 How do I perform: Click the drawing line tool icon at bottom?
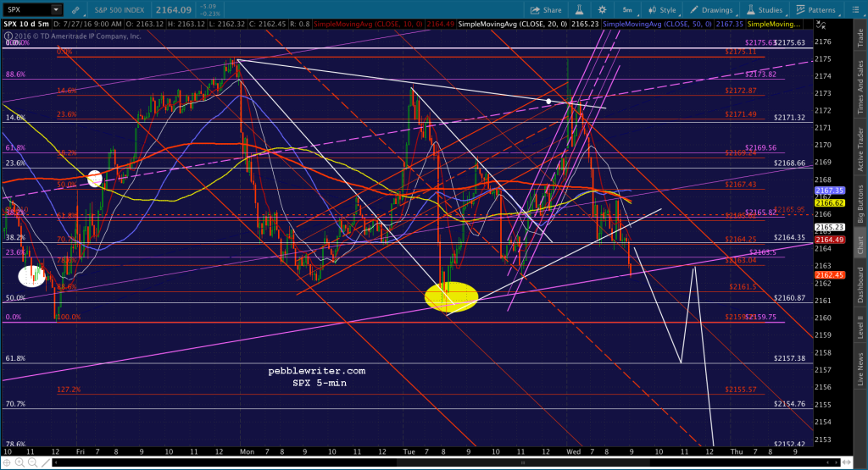(x=45, y=463)
